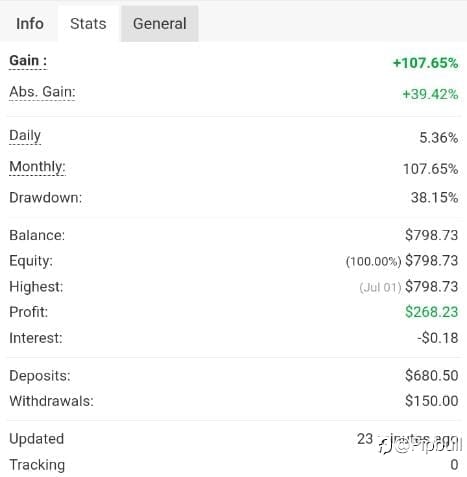
Task: Click the Monthly label
Action: 37,167
